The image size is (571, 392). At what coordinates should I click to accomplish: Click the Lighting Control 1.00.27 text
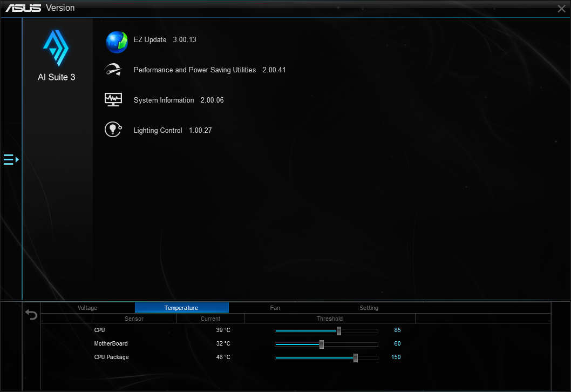[173, 131]
